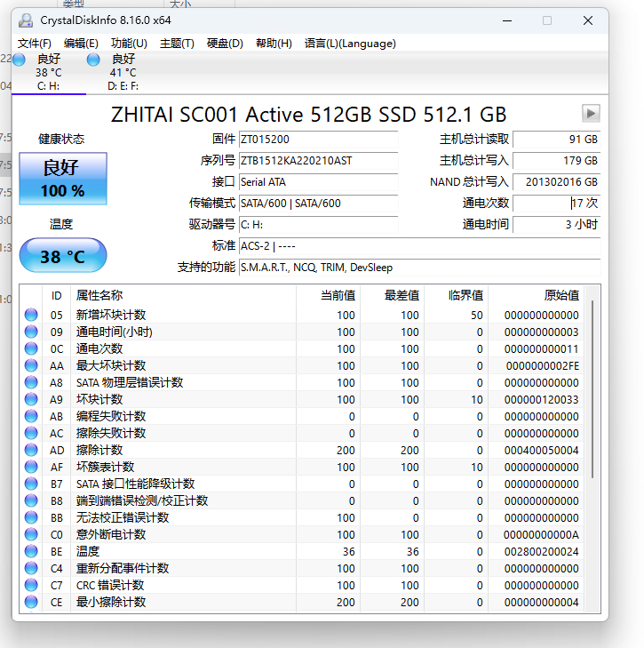Viewport: 644px width, 648px height.
Task: Click the supported features field S.M.A.R.T., NCQ, TRIM, DevSleep
Action: click(x=419, y=268)
